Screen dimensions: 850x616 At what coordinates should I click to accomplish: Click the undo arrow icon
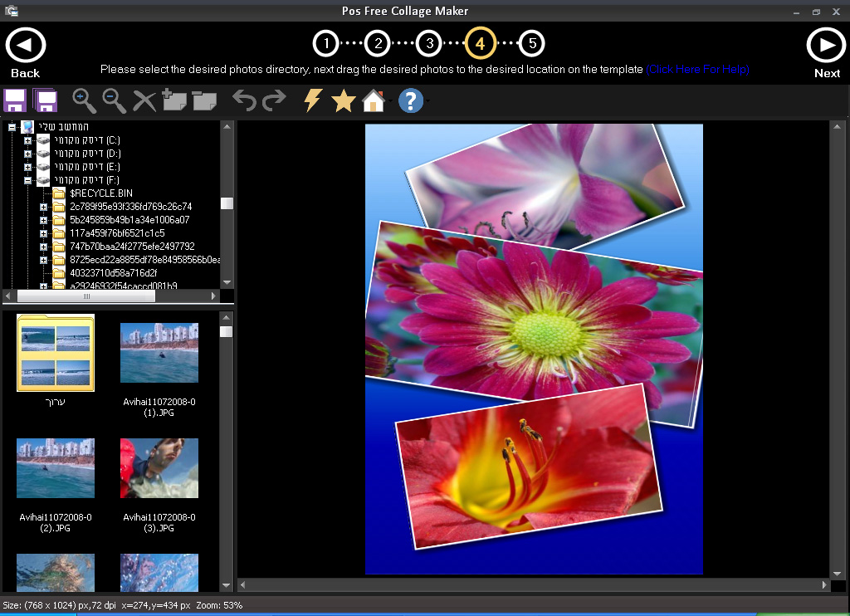coord(244,100)
